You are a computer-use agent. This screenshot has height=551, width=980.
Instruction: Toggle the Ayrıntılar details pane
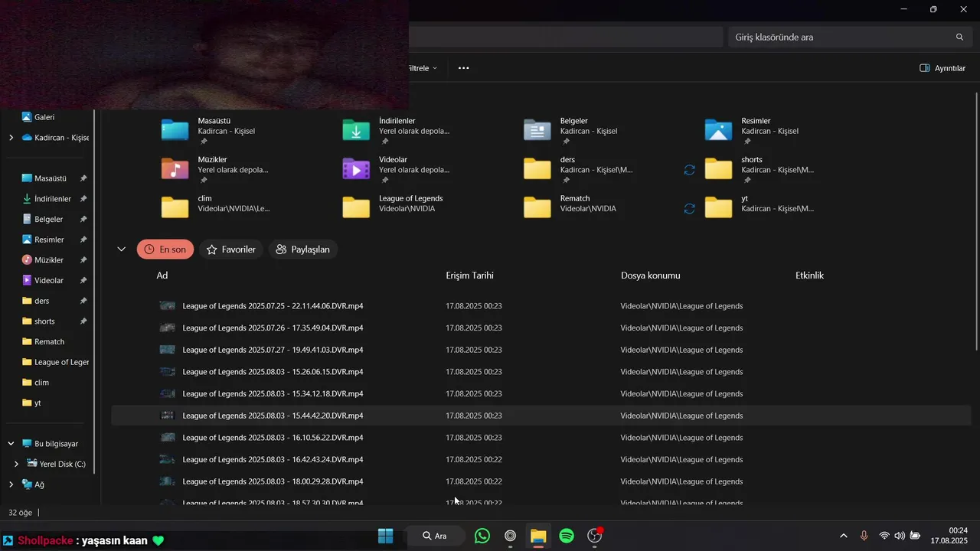(942, 68)
